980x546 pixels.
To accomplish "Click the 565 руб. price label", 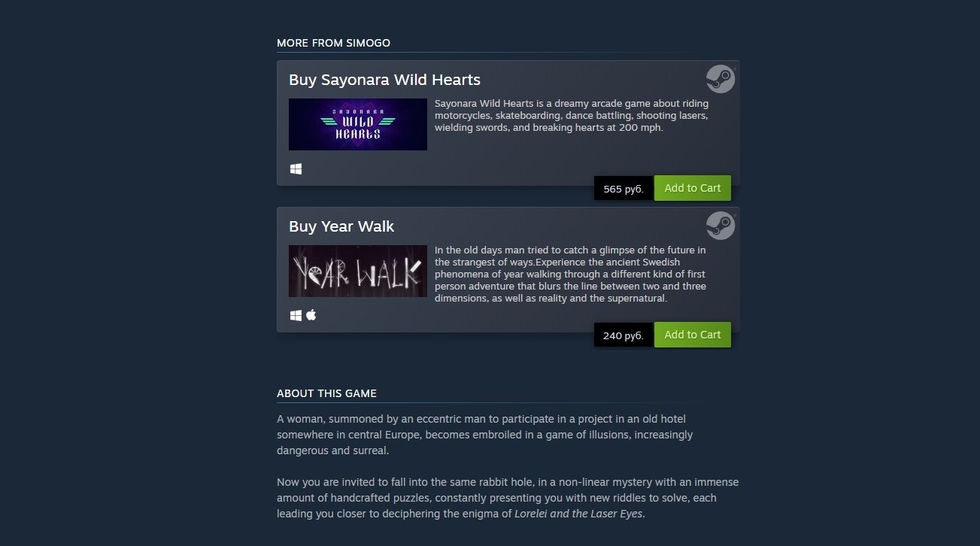I will pyautogui.click(x=623, y=189).
